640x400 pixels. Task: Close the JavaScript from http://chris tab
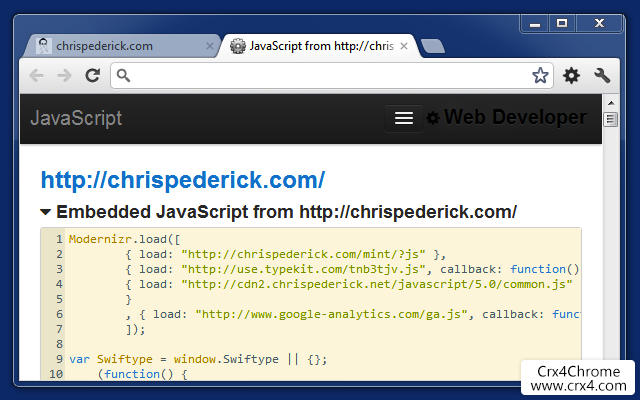(x=404, y=46)
